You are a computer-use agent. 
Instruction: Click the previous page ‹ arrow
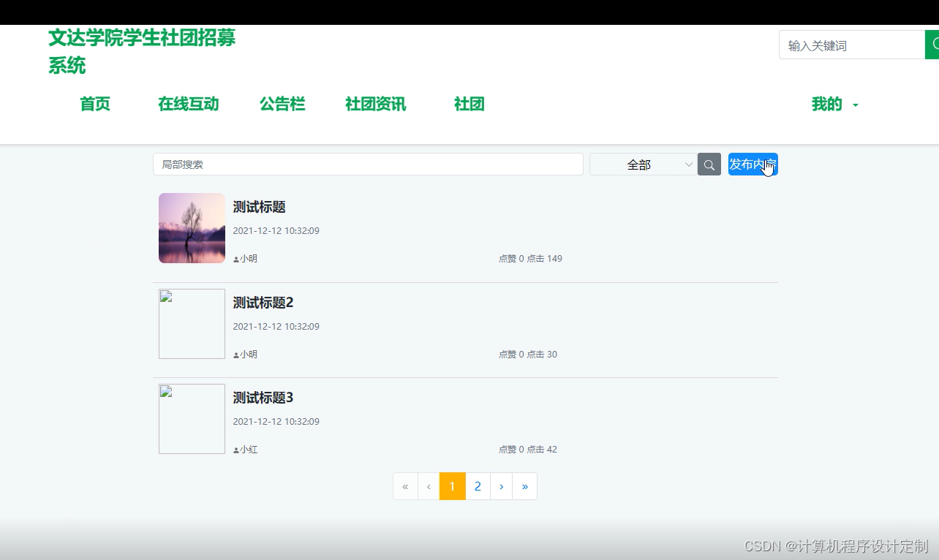click(x=429, y=486)
